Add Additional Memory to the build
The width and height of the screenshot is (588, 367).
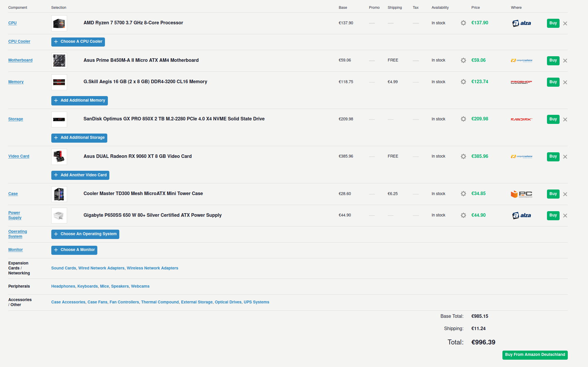coord(79,100)
